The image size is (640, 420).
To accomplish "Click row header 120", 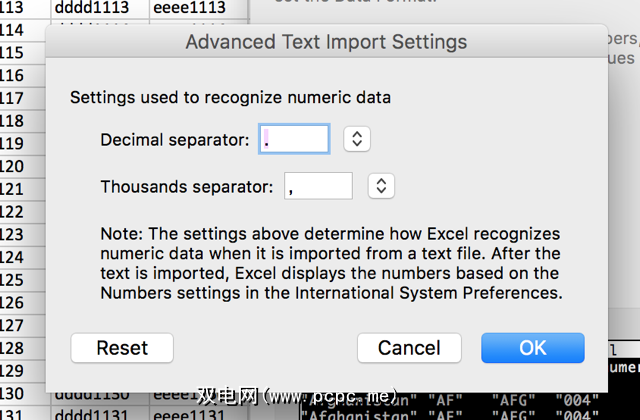I will coord(14,166).
